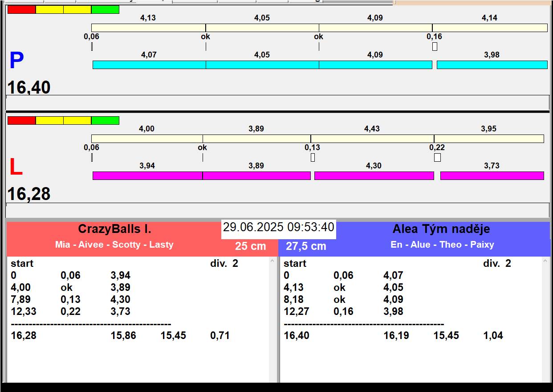Select the cyan 3,98 run segment
Viewport: 553px width, 392px height.
[x=492, y=65]
